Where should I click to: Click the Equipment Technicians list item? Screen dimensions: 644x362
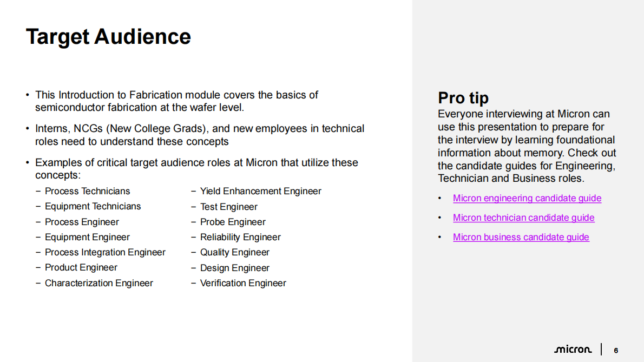tap(93, 206)
